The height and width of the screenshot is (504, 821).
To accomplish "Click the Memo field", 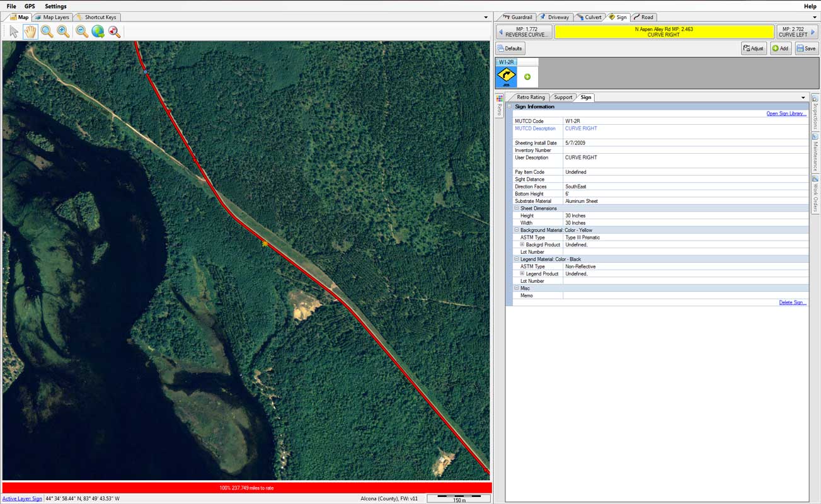I will (x=686, y=295).
